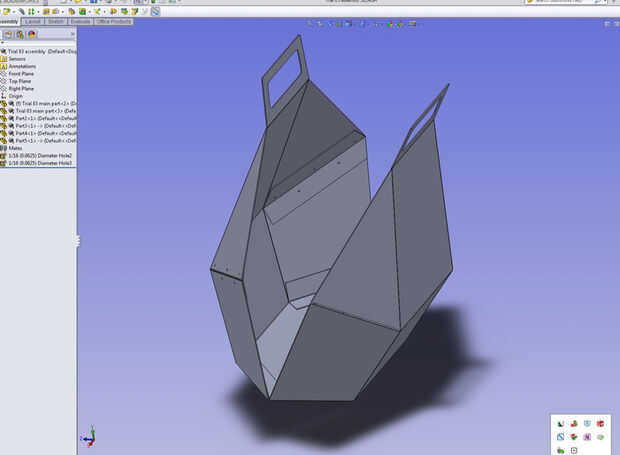Click the view orientation triad
620x455 pixels.
click(x=89, y=437)
